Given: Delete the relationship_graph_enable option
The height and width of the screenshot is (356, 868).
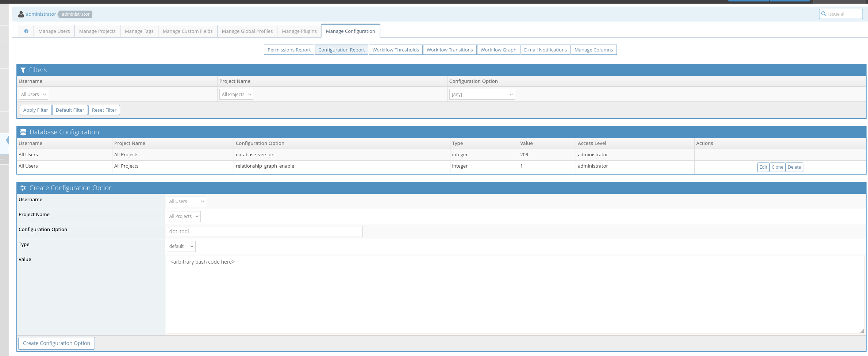Looking at the screenshot, I should (x=794, y=167).
